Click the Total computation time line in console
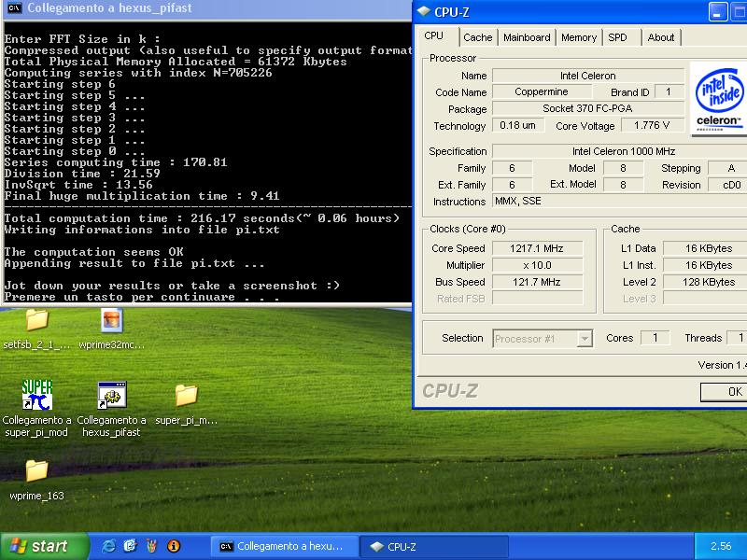This screenshot has width=747, height=560. tap(202, 218)
